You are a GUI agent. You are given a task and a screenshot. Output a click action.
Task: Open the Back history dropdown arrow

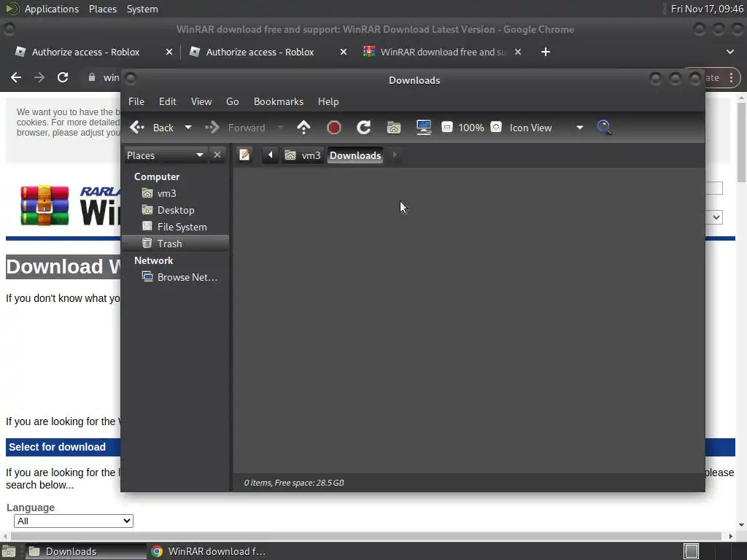188,128
